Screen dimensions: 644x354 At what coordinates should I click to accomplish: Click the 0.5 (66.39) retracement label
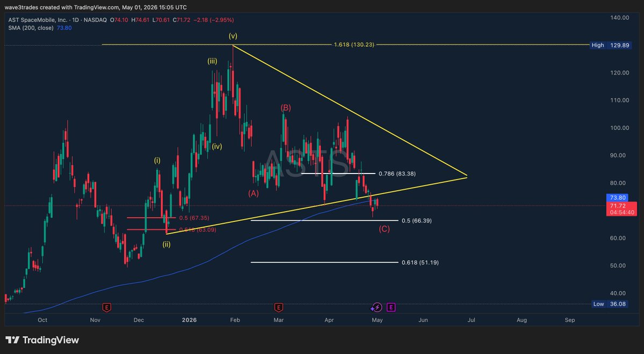416,221
